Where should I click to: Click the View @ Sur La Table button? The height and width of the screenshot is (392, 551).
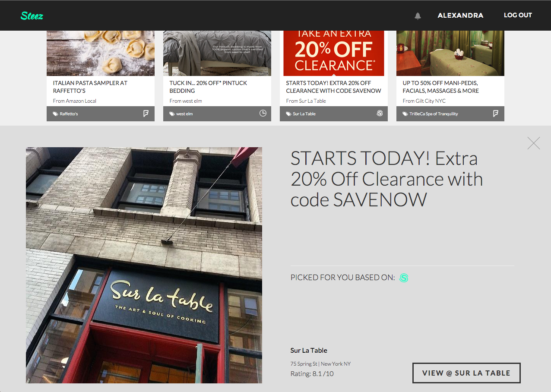click(x=466, y=373)
